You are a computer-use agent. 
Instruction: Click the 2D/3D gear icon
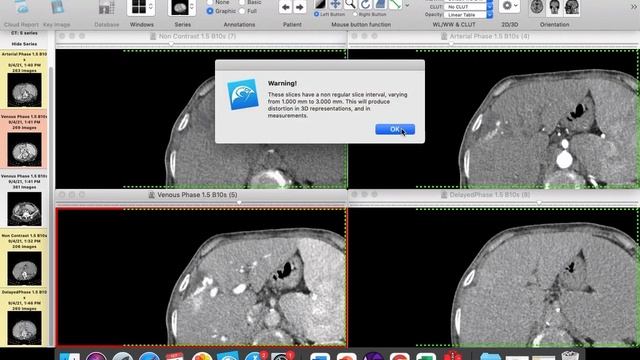click(507, 6)
